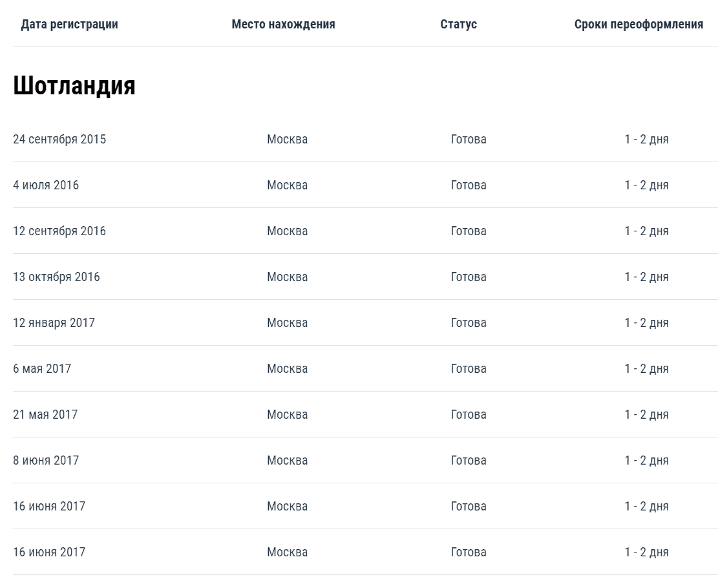
Task: Click the 12 сентября 2016 date
Action: (x=59, y=231)
